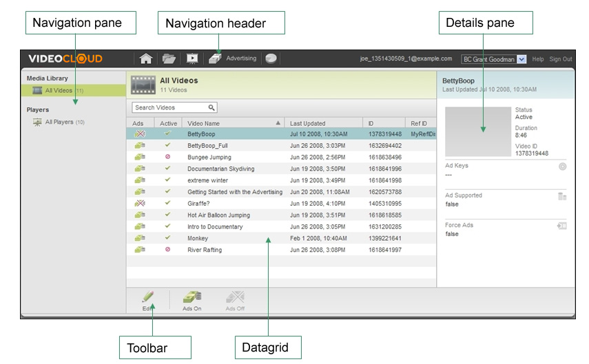Click the Ad Keys target icon
589x364 pixels.
tap(562, 167)
